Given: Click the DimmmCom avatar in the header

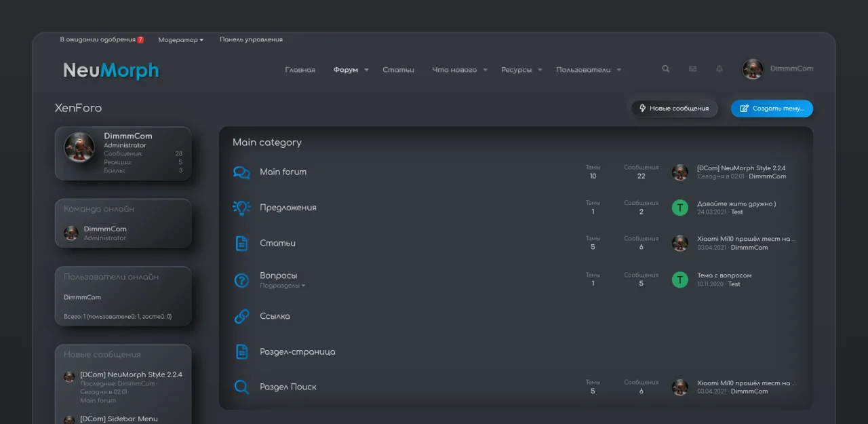Looking at the screenshot, I should 753,69.
